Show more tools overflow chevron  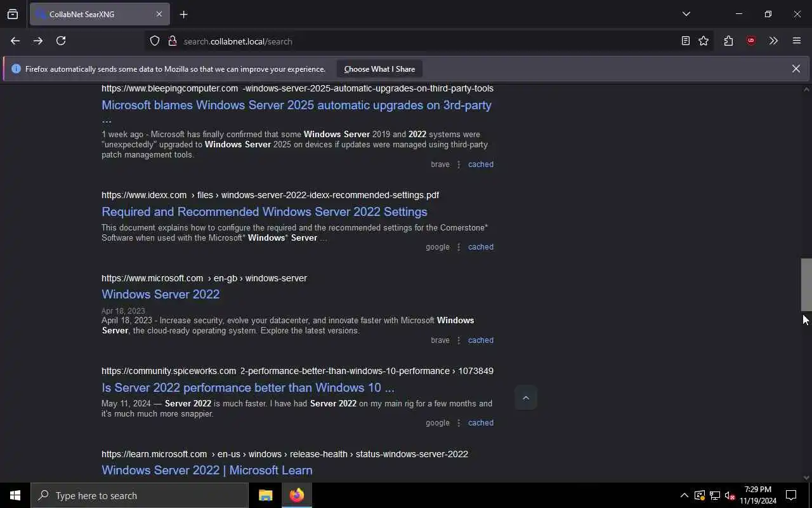tap(773, 41)
